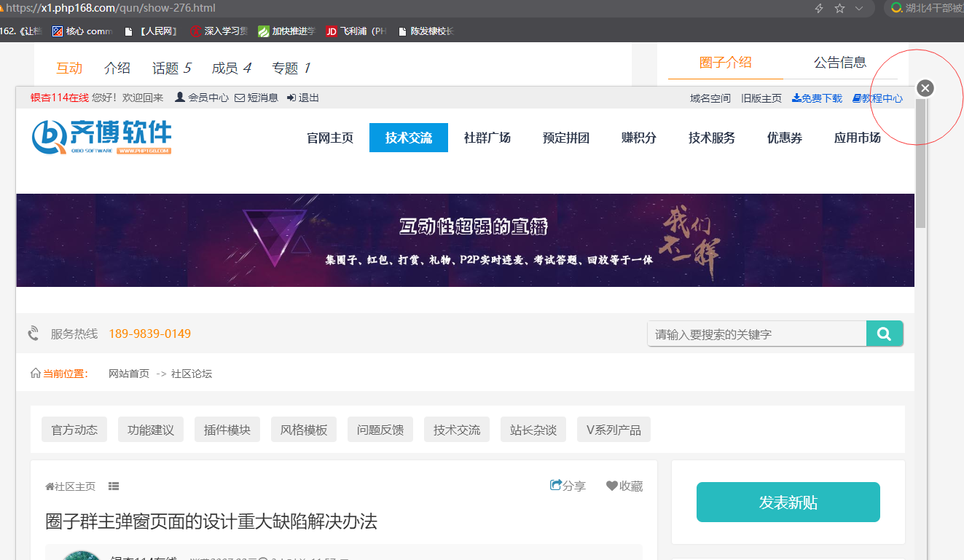Click the lightning bolt icon in address bar
The width and height of the screenshot is (964, 560).
click(818, 8)
